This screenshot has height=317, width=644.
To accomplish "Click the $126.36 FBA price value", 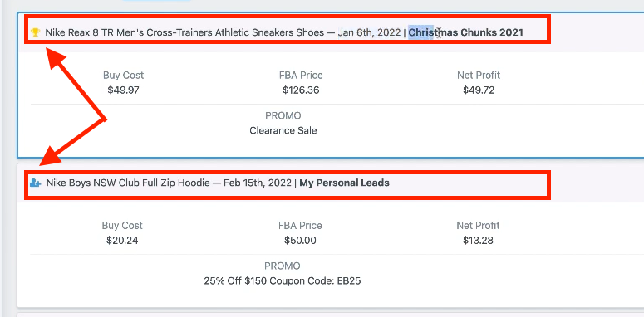I will point(301,90).
